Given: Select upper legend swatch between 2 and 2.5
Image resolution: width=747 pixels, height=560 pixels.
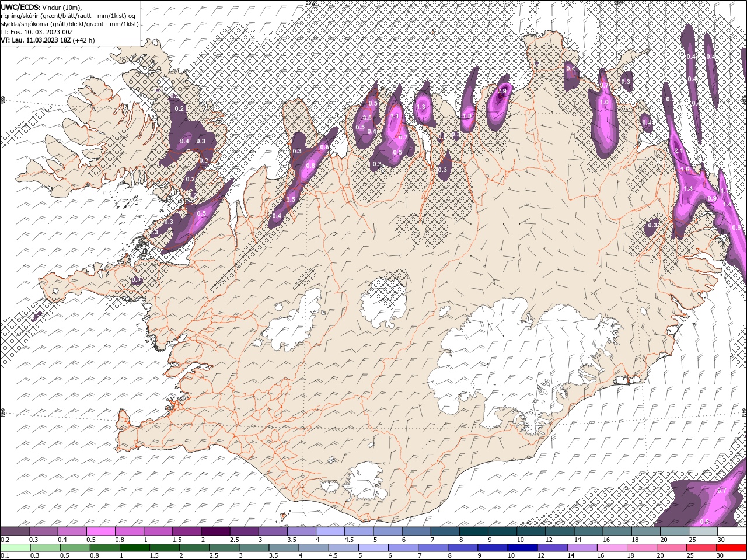Looking at the screenshot, I should [215, 531].
